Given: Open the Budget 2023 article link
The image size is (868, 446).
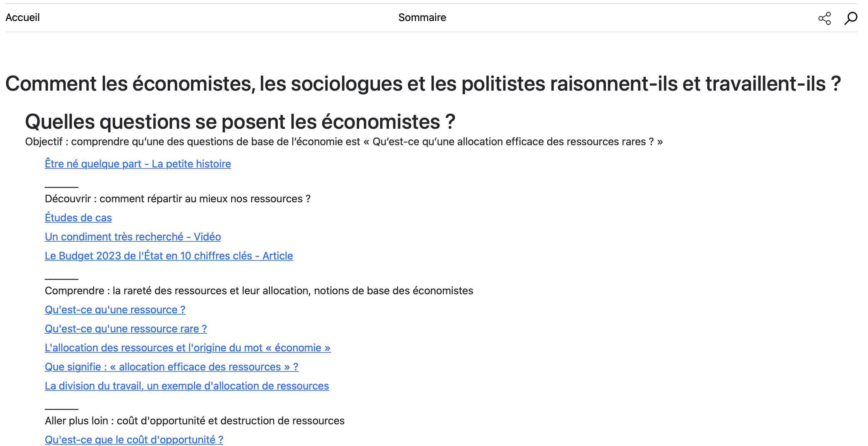Looking at the screenshot, I should 169,256.
